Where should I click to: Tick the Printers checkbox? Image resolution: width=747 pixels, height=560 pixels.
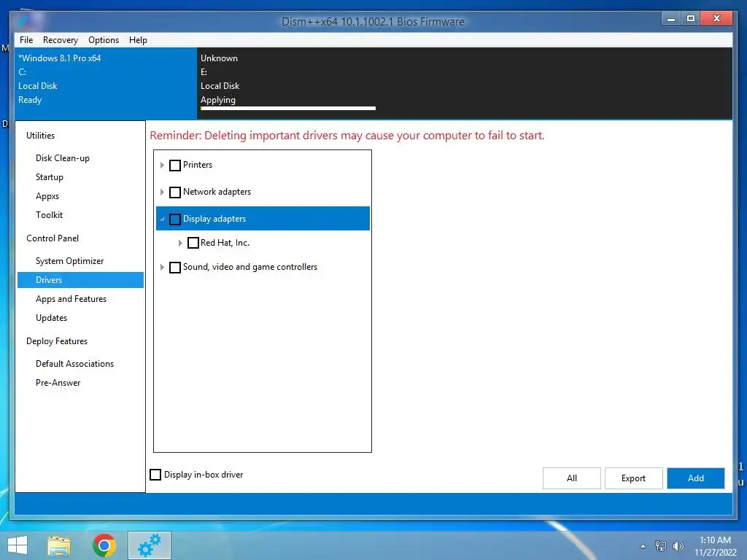[175, 166]
